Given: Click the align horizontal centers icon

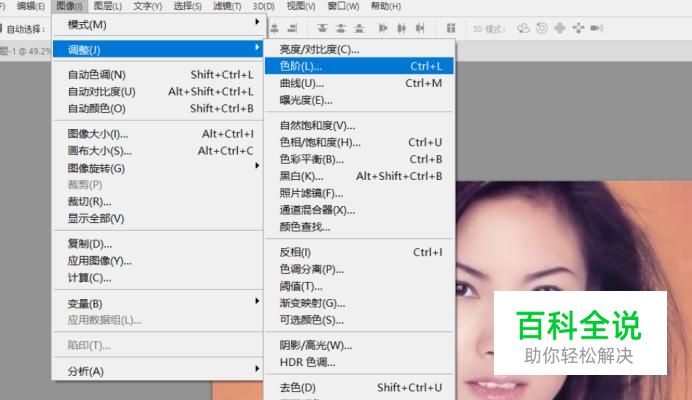Looking at the screenshot, I should coord(275,29).
